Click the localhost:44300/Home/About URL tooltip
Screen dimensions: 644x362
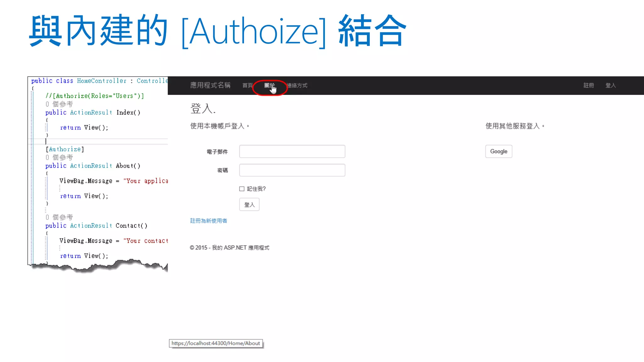pyautogui.click(x=216, y=343)
